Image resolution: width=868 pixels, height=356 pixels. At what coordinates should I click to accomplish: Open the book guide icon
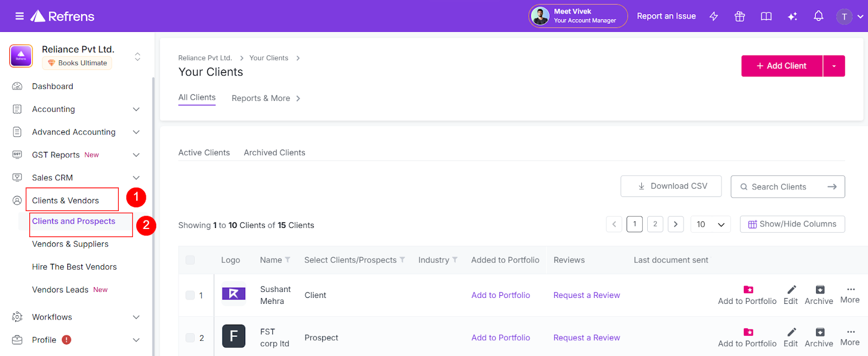point(766,16)
